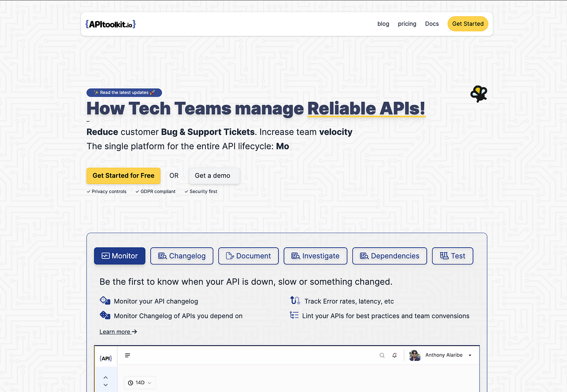The height and width of the screenshot is (392, 567).
Task: Select the Monitor tab icon
Action: point(105,256)
